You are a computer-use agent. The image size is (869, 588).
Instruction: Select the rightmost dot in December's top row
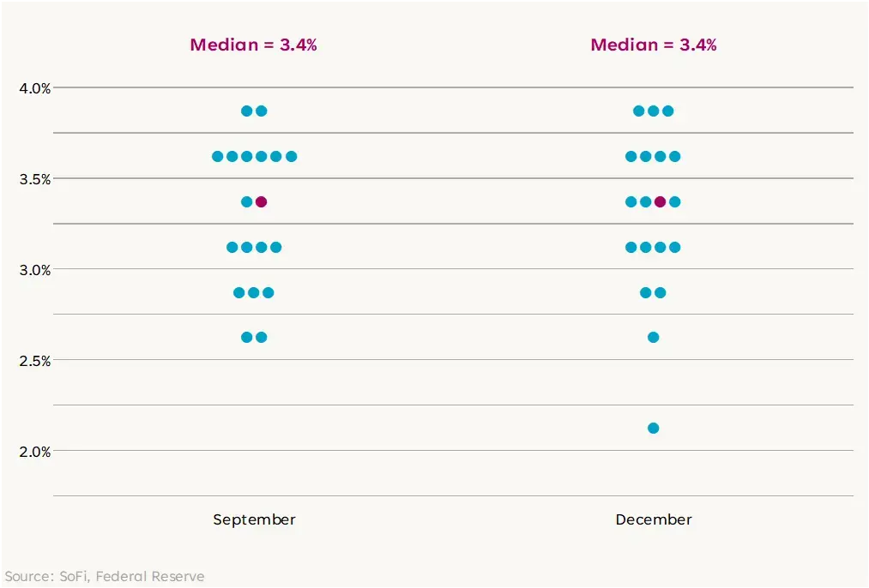point(667,111)
